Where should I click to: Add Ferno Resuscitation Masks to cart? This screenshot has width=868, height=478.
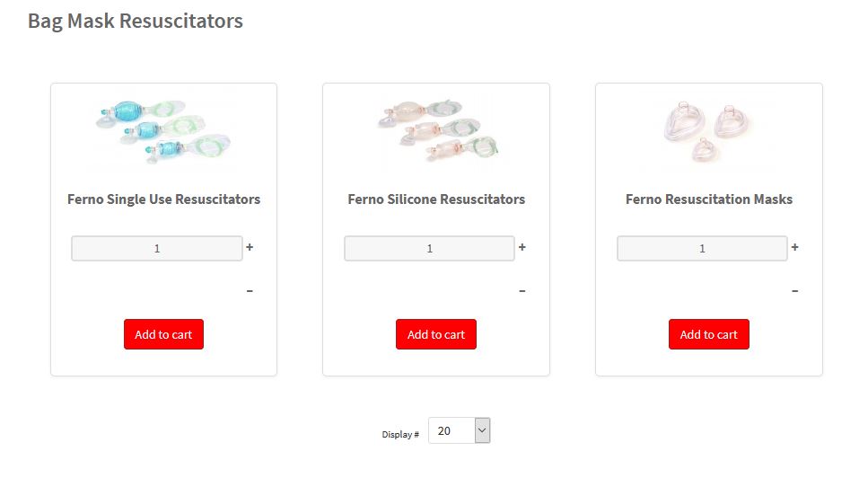click(x=709, y=334)
